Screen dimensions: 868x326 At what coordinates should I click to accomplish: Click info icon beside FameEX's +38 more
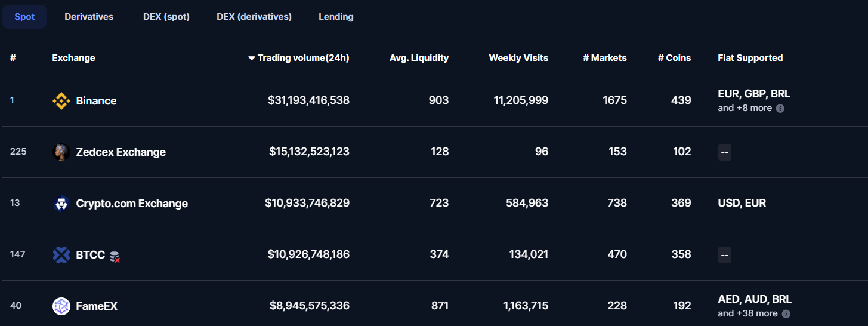click(786, 314)
